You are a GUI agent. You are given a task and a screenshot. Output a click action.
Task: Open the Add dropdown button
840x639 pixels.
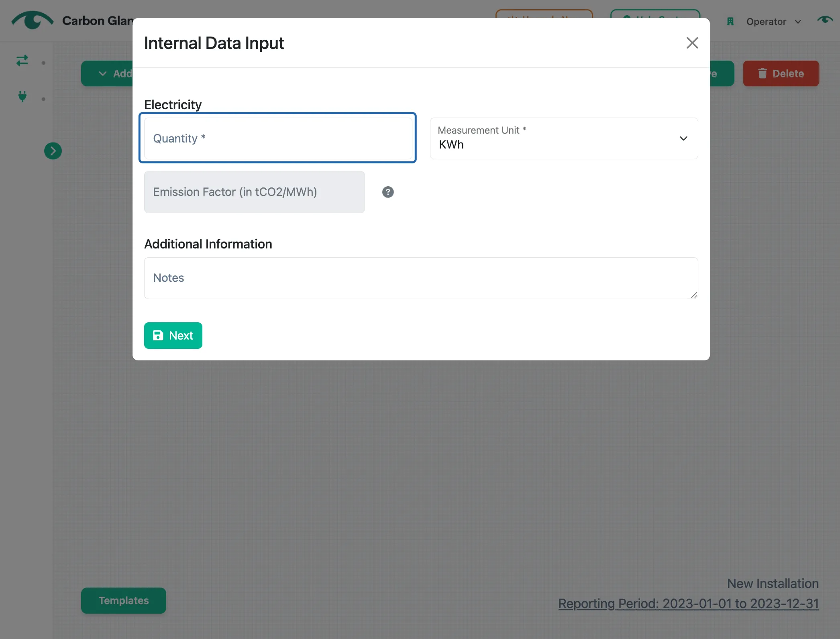click(107, 73)
